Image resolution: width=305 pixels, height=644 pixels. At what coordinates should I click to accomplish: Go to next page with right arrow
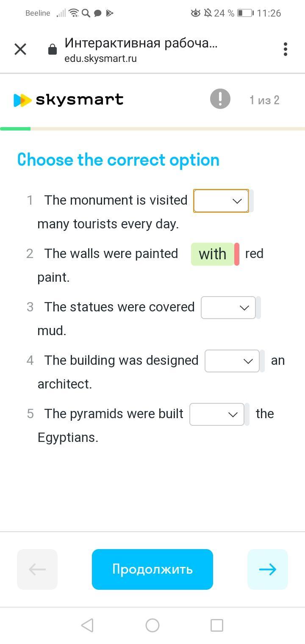tap(268, 569)
